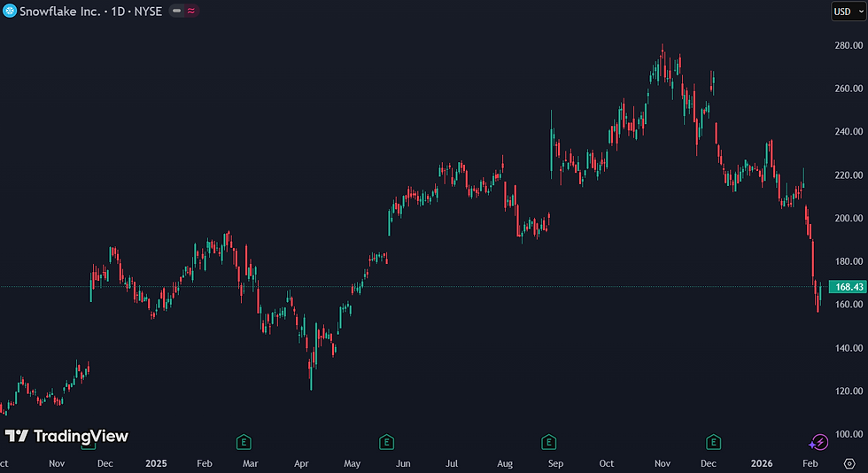Viewport: 868px width, 473px height.
Task: Click the earnings E marker near Jun
Action: (x=386, y=442)
